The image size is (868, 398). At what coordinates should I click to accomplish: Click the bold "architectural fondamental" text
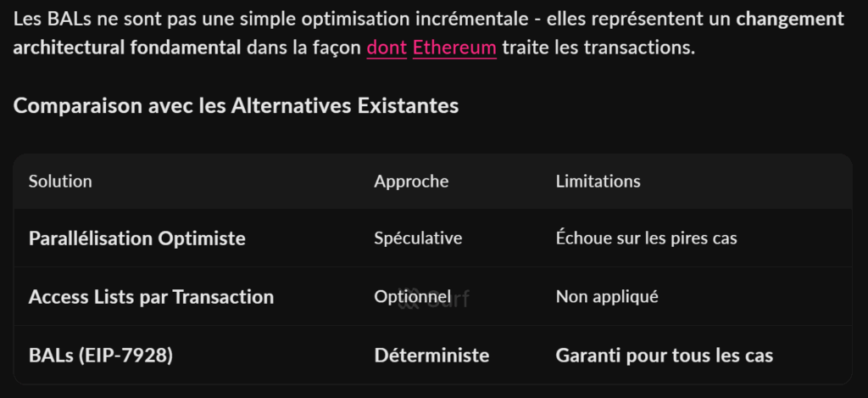click(x=127, y=48)
